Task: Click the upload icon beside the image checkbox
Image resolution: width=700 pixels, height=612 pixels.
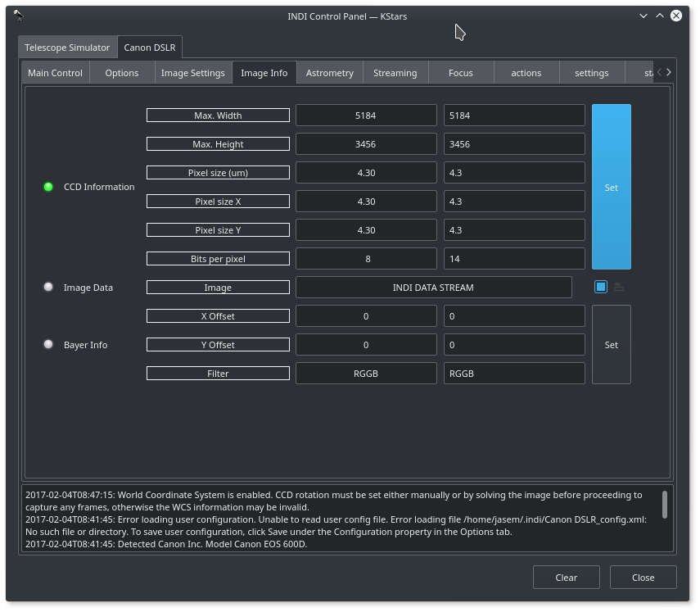Action: pyautogui.click(x=619, y=287)
